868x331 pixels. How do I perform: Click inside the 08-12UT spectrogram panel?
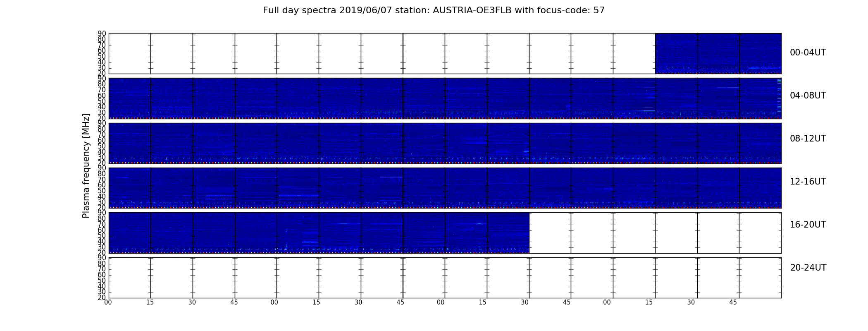[x=445, y=143]
